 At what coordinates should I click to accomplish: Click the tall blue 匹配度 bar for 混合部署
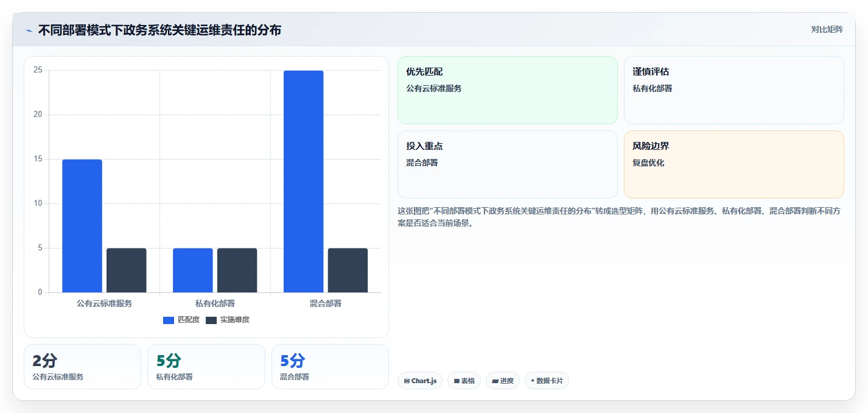click(x=304, y=182)
